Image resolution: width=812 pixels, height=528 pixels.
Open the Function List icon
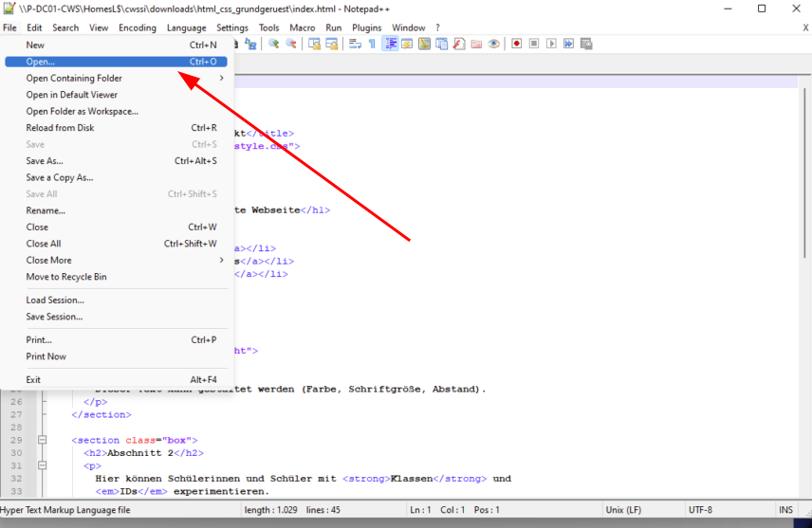pos(459,44)
